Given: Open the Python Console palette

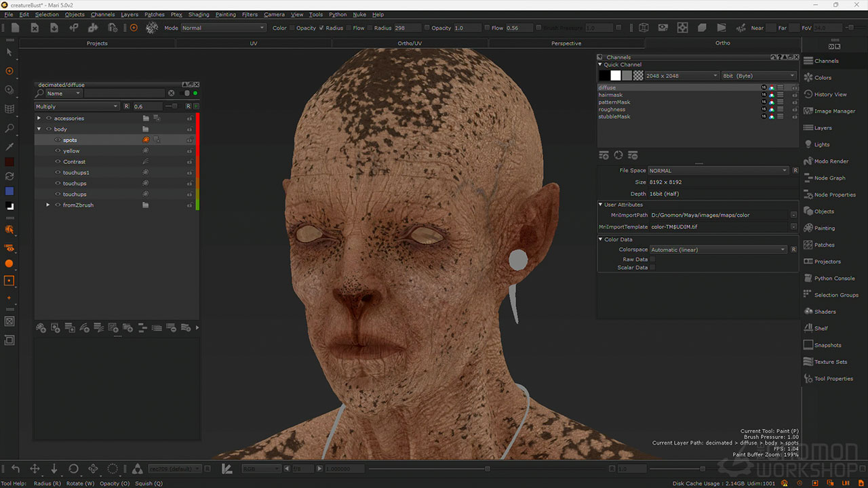Looking at the screenshot, I should (x=834, y=279).
